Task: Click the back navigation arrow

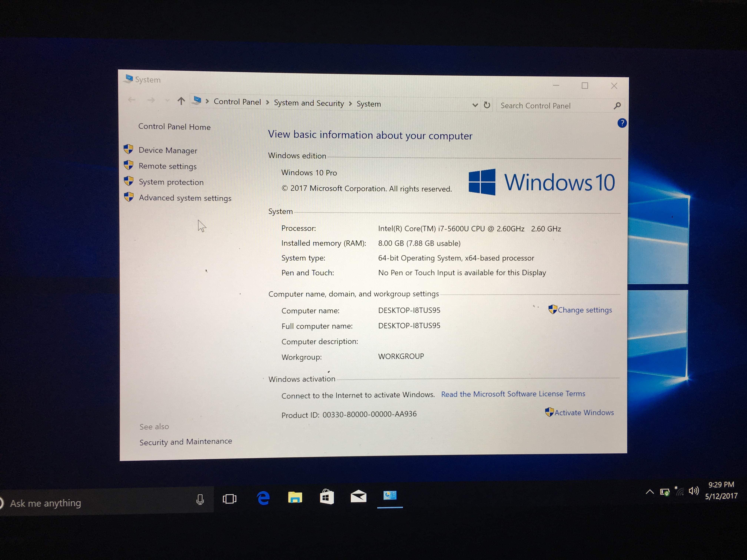Action: [x=132, y=100]
